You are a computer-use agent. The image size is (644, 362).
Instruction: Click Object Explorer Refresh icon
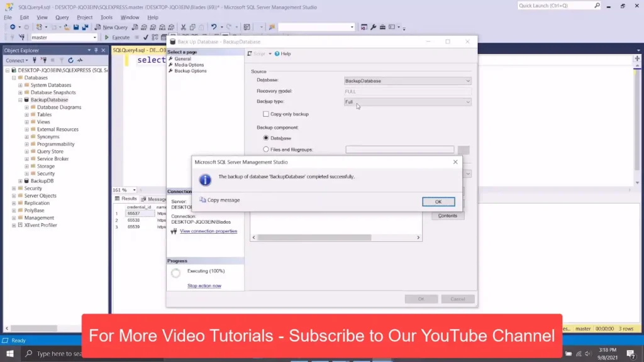pos(70,60)
